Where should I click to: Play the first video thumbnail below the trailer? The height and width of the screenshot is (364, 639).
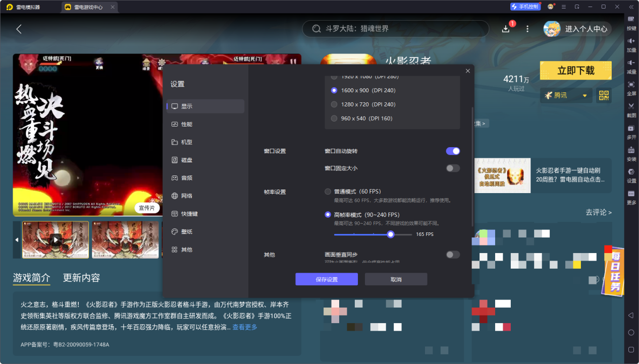pos(56,239)
